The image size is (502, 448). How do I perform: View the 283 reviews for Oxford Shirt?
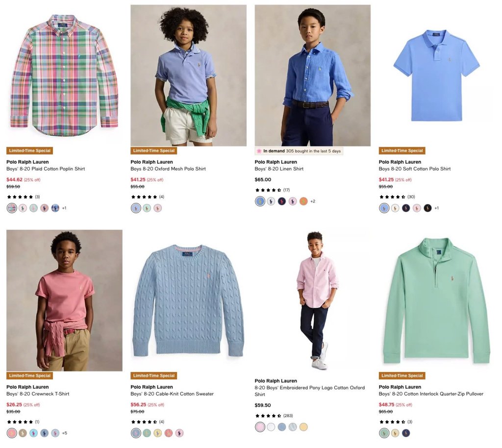(288, 416)
